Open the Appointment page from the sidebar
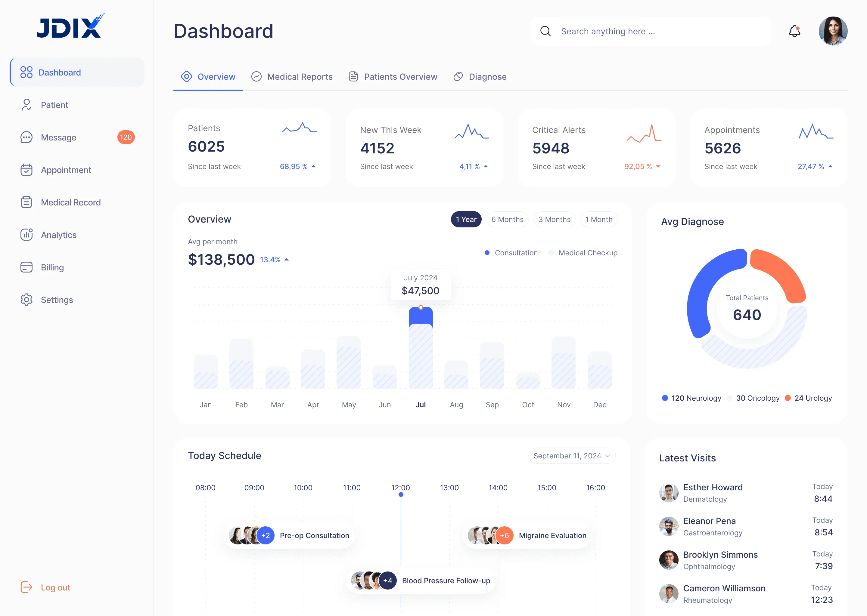Viewport: 867px width, 616px height. point(66,170)
